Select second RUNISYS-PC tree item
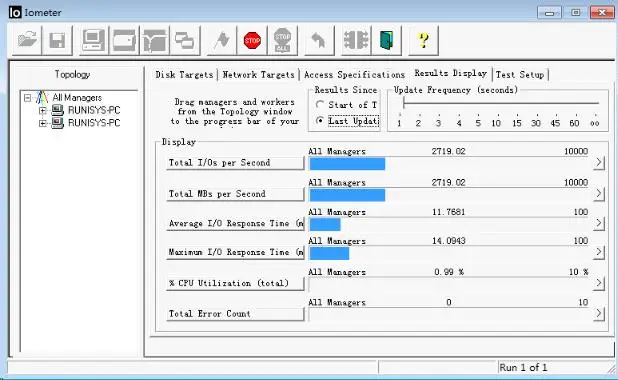 [x=94, y=123]
